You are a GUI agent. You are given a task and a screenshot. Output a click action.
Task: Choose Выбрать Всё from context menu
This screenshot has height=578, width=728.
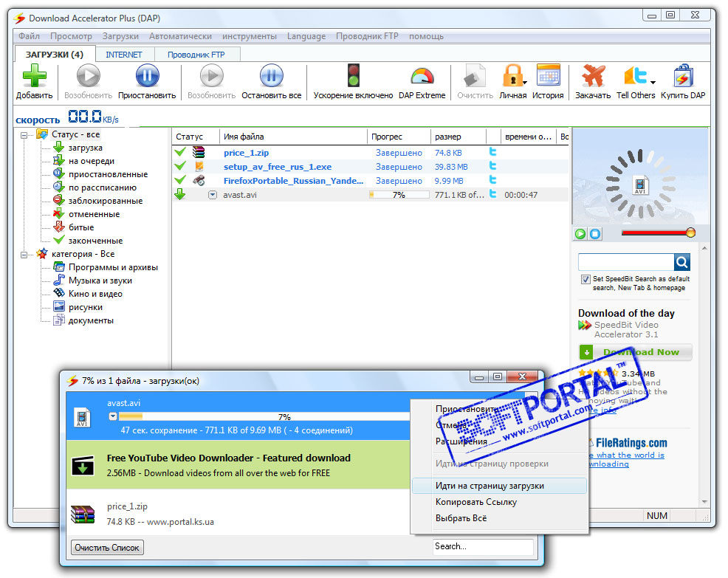coord(500,518)
